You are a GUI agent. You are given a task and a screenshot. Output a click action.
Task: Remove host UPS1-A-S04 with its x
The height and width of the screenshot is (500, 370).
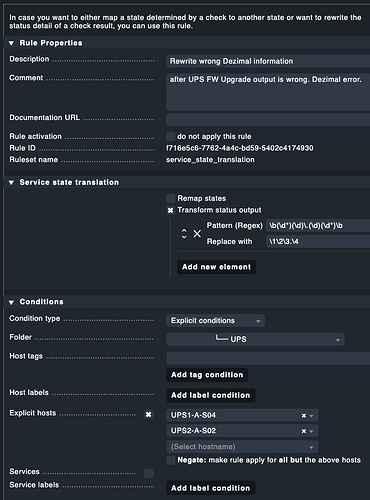point(304,416)
